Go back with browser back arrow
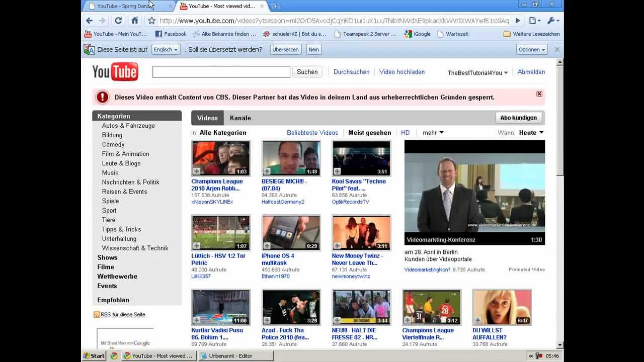This screenshot has height=362, width=644. (x=90, y=21)
